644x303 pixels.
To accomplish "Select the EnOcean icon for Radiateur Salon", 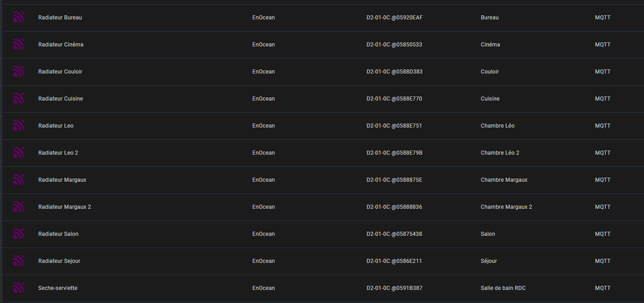I will pos(18,234).
